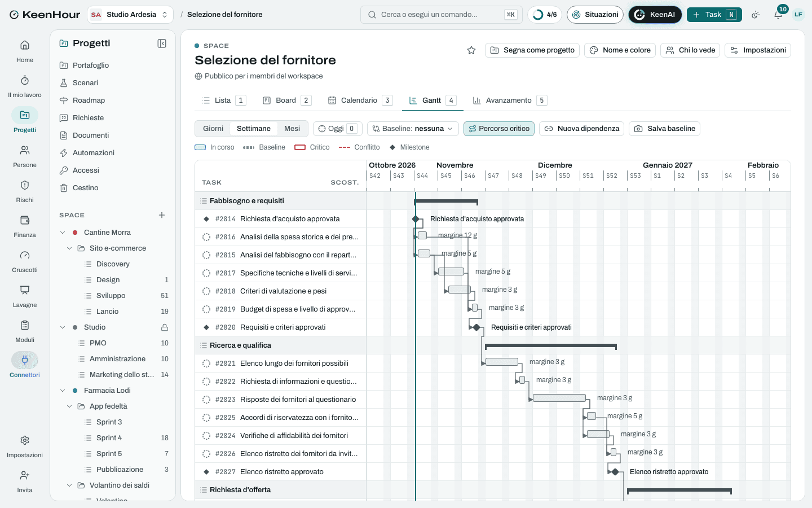
Task: Open the notifications bell
Action: [778, 15]
